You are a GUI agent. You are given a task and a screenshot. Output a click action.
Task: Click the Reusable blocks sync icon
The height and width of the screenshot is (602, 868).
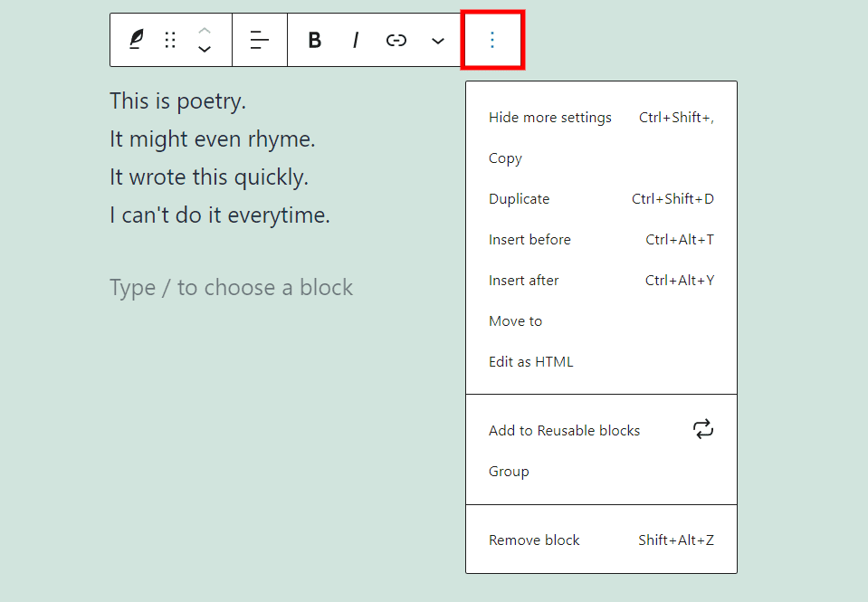point(703,429)
